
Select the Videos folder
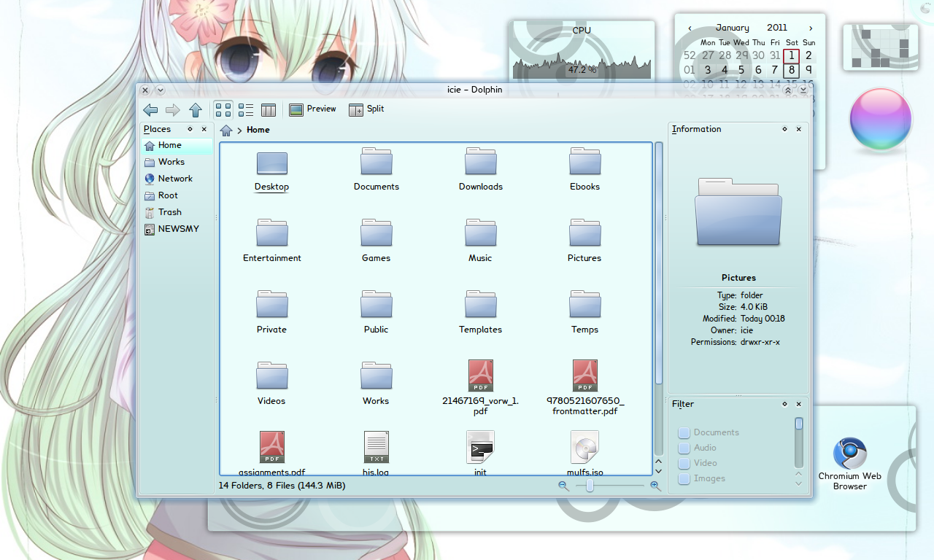(271, 384)
